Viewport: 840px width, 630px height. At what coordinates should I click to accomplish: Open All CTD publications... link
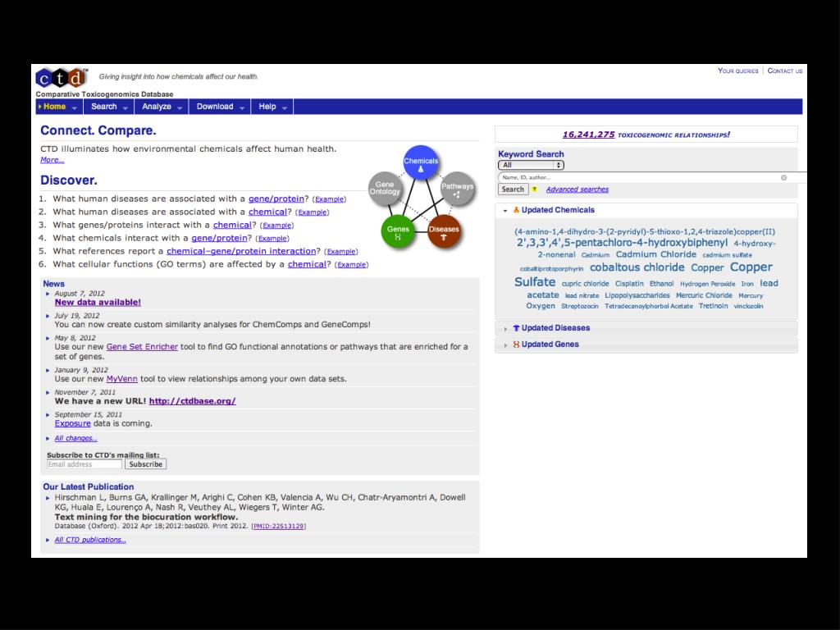click(x=90, y=540)
